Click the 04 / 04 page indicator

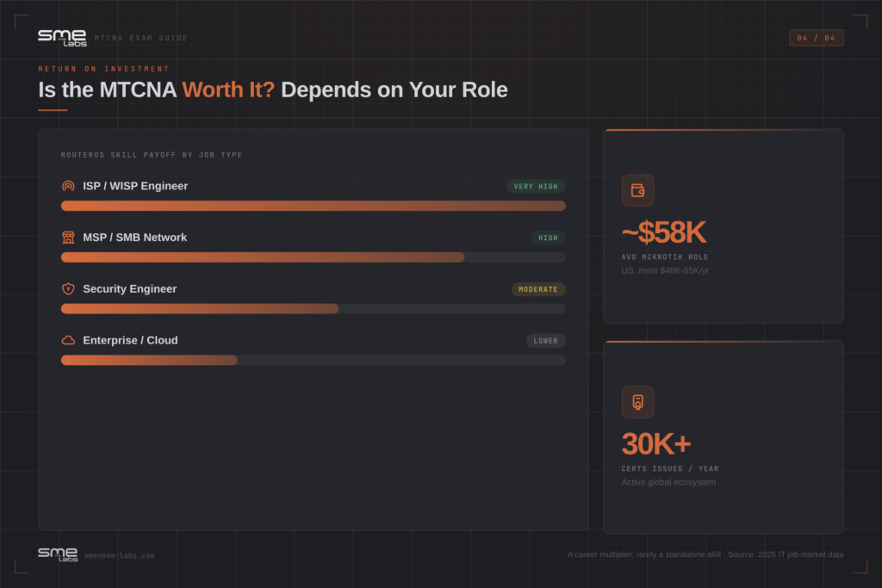(x=816, y=38)
